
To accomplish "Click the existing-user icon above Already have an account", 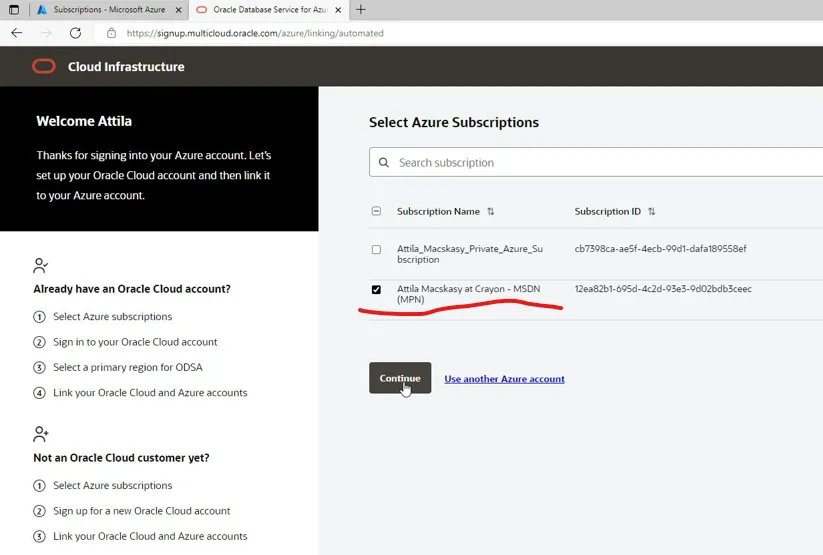I will click(40, 266).
